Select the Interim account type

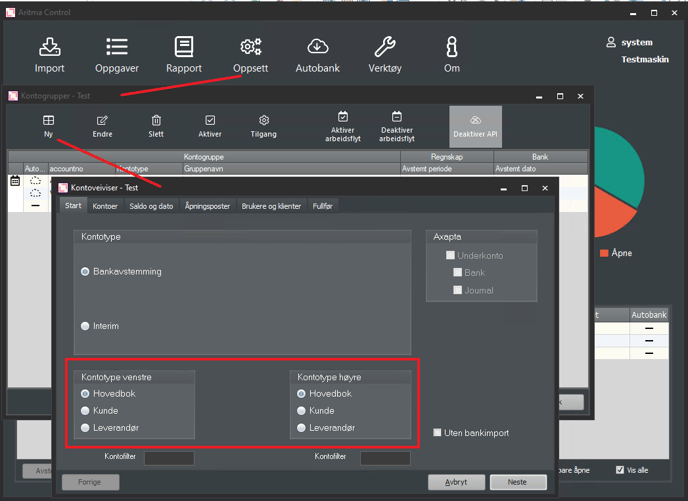86,326
